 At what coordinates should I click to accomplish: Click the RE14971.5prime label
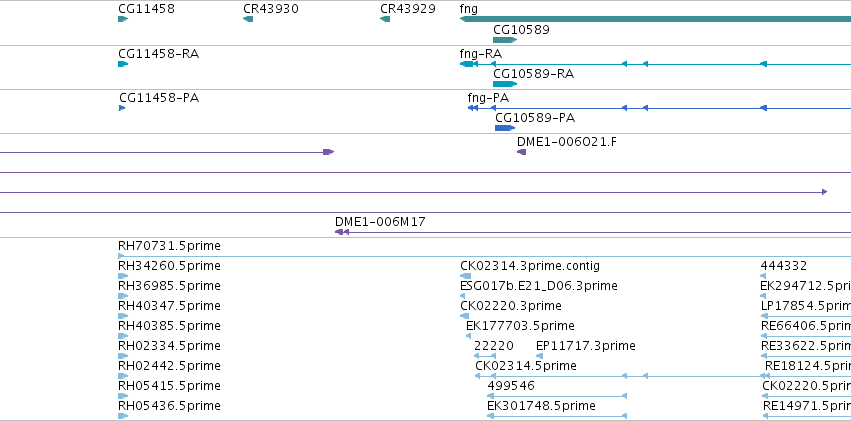tap(807, 406)
